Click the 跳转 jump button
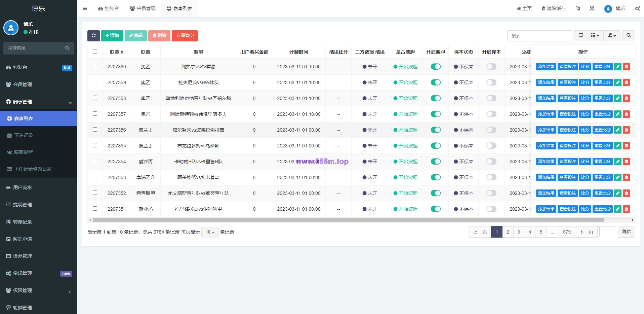This screenshot has height=314, width=644. click(x=627, y=232)
